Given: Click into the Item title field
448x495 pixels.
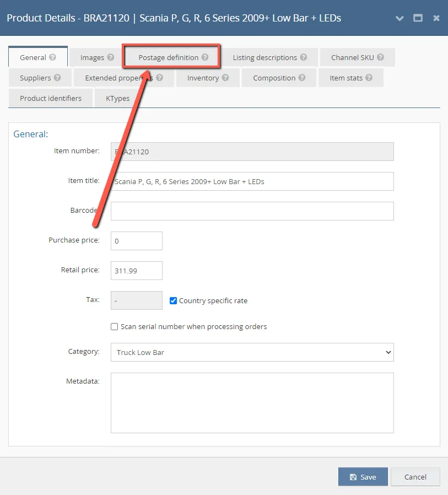Looking at the screenshot, I should 252,181.
